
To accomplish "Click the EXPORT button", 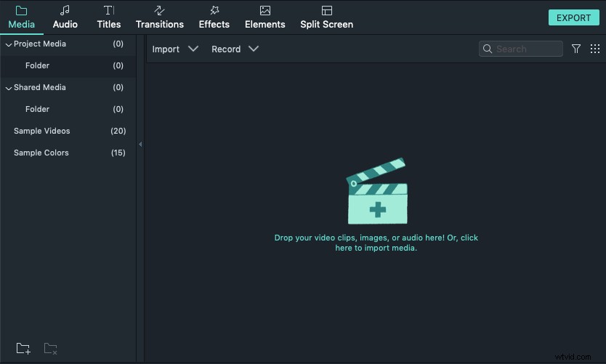I will point(573,17).
